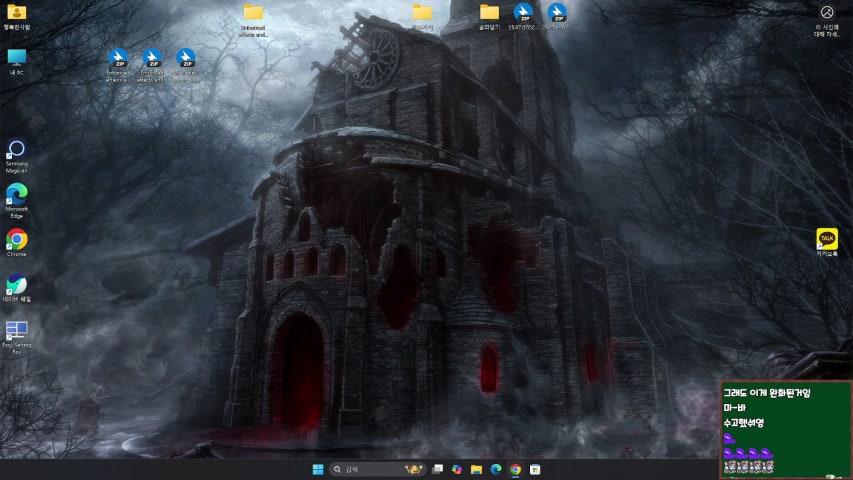
Task: Click the text 수고했쉬영 in the green panel
Action: [744, 423]
